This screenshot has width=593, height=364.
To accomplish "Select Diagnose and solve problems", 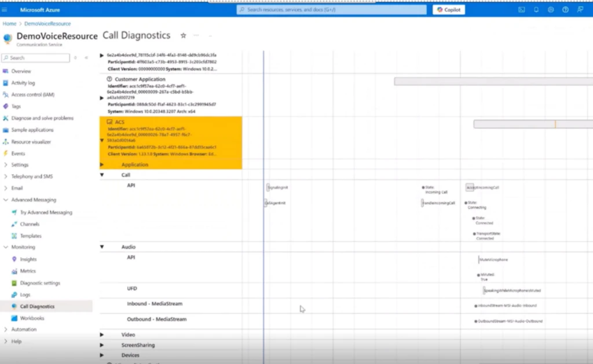I will [x=40, y=117].
